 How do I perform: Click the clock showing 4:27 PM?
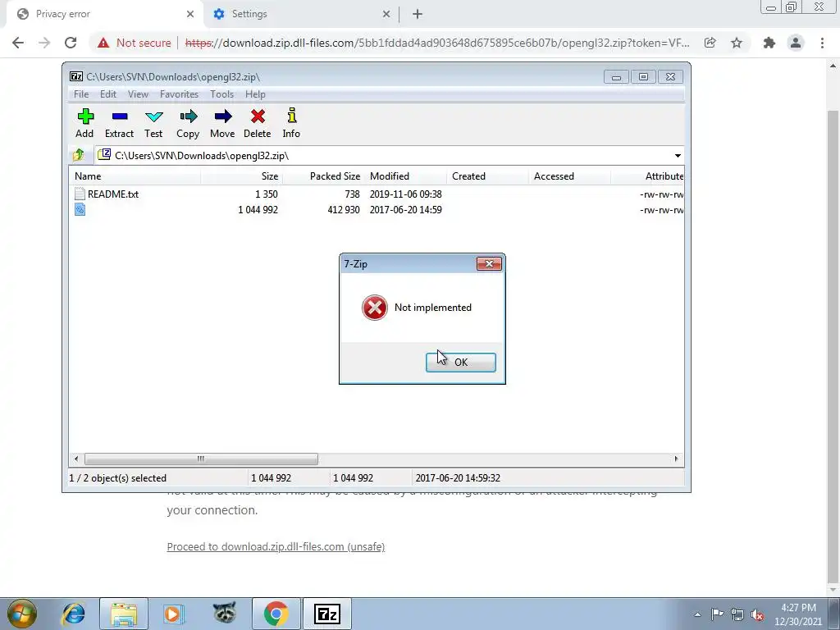point(798,608)
